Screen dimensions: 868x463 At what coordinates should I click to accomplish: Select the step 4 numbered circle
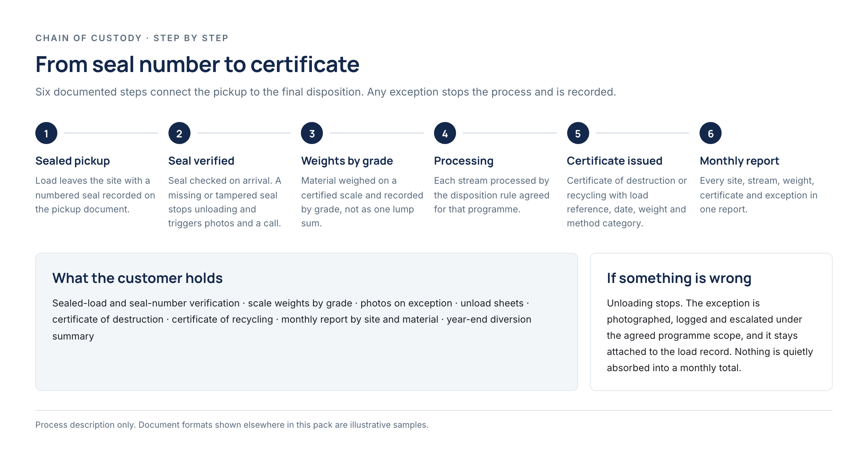pyautogui.click(x=445, y=133)
